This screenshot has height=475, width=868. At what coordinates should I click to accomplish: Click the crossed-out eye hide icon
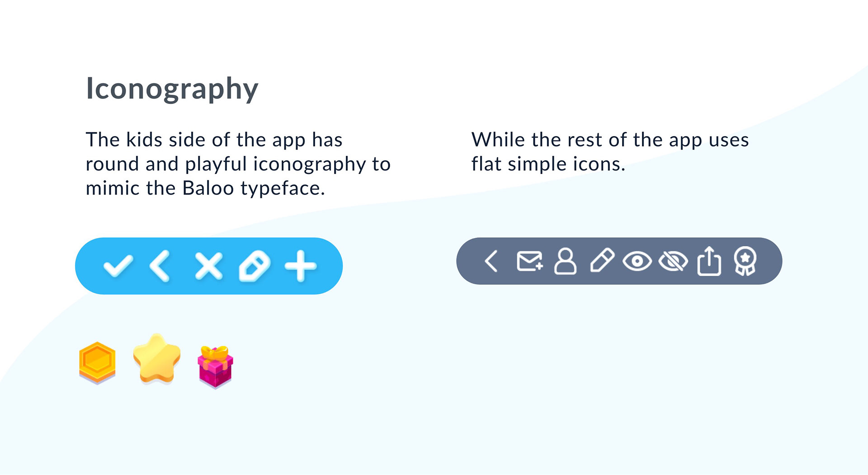pos(673,261)
